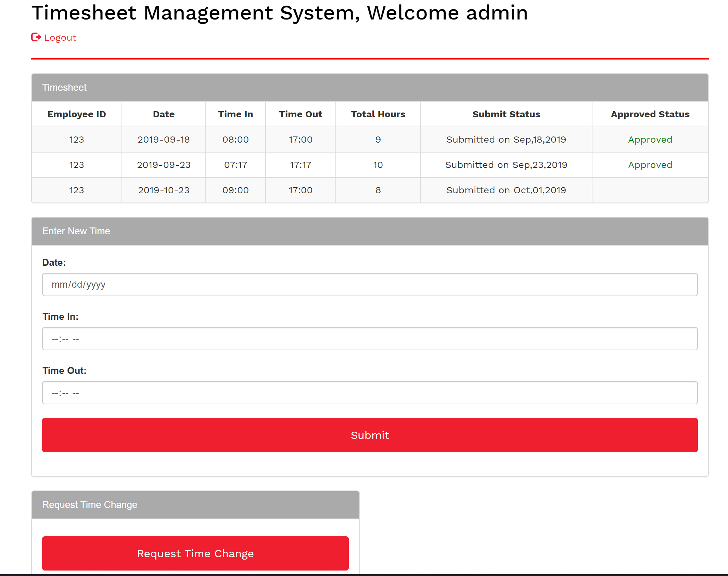Click the Enter New Time section header
728x576 pixels.
pos(76,231)
